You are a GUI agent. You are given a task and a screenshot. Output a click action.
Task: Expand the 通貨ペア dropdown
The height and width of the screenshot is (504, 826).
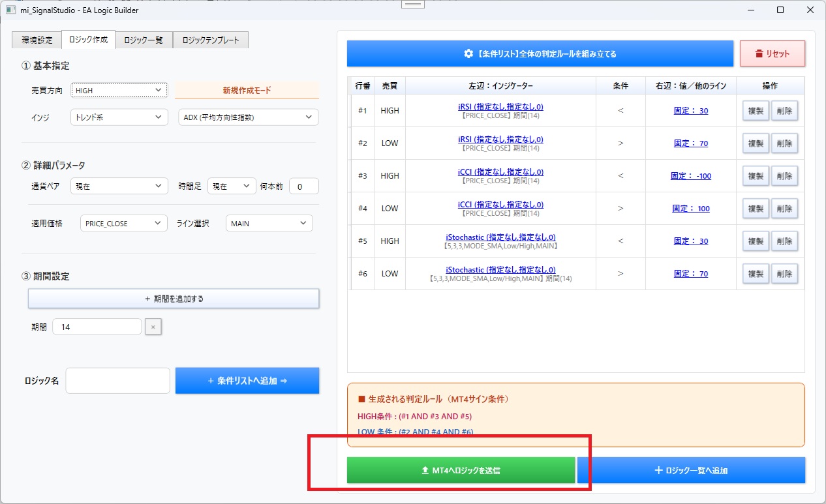tap(119, 186)
